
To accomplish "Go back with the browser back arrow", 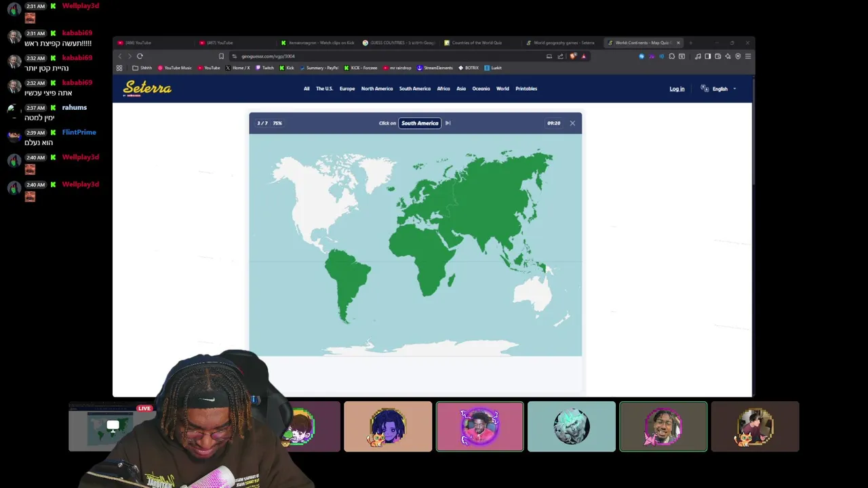I will click(120, 56).
